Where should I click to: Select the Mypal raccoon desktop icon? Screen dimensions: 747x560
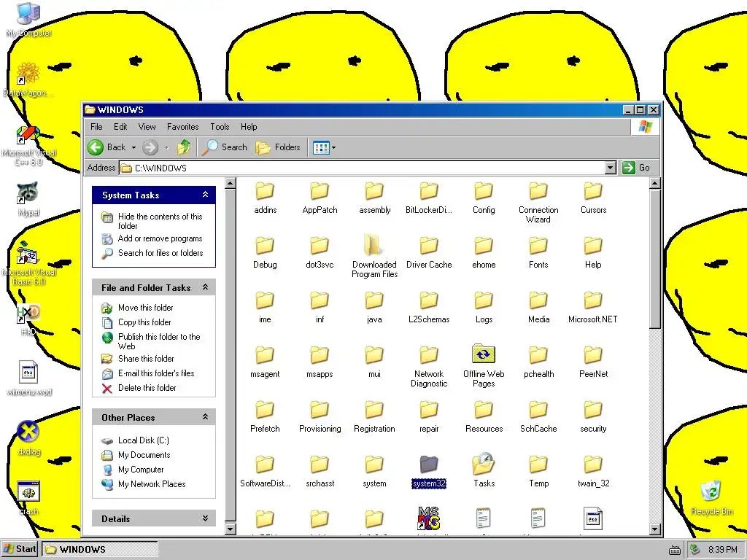28,199
